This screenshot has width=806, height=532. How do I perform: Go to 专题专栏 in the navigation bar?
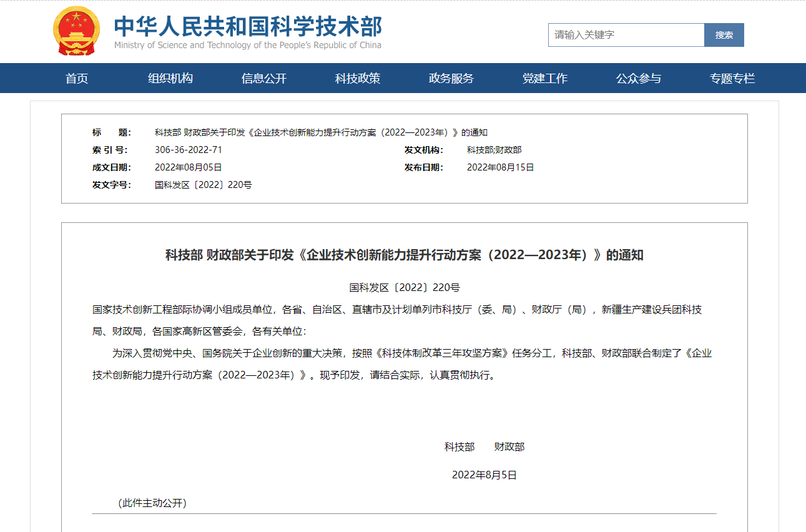coord(732,78)
